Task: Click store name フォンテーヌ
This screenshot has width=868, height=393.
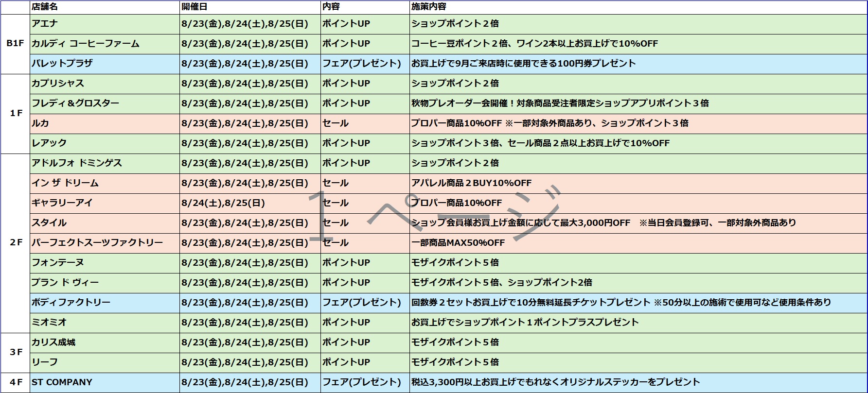Action: [x=58, y=263]
